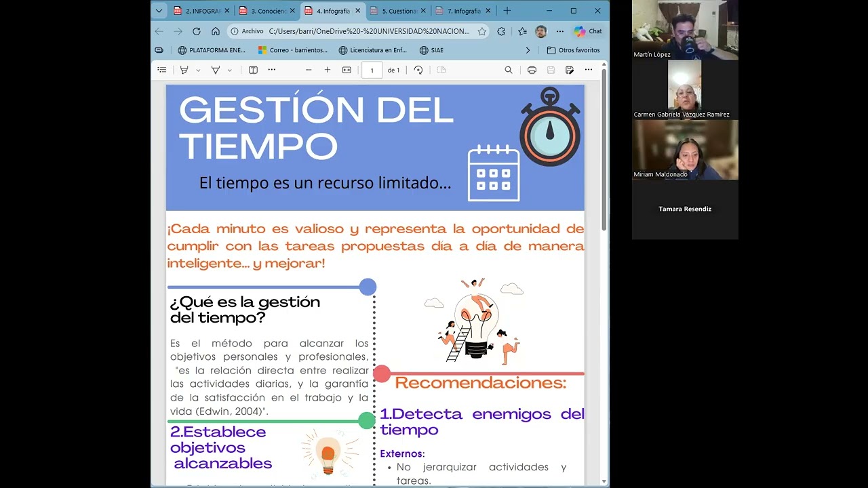Image resolution: width=868 pixels, height=488 pixels.
Task: Open the browser profile avatar
Action: pyautogui.click(x=540, y=31)
